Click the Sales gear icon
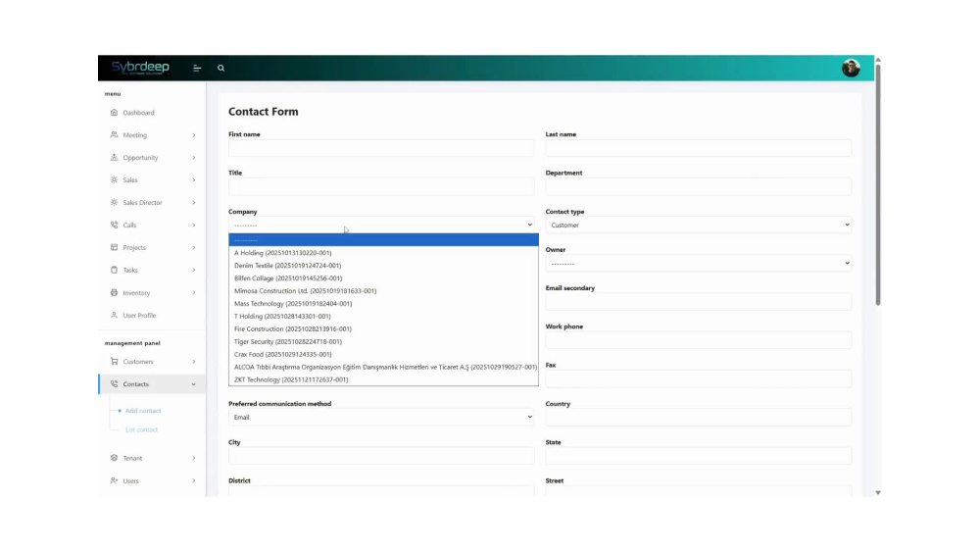The width and height of the screenshot is (980, 552). [114, 180]
